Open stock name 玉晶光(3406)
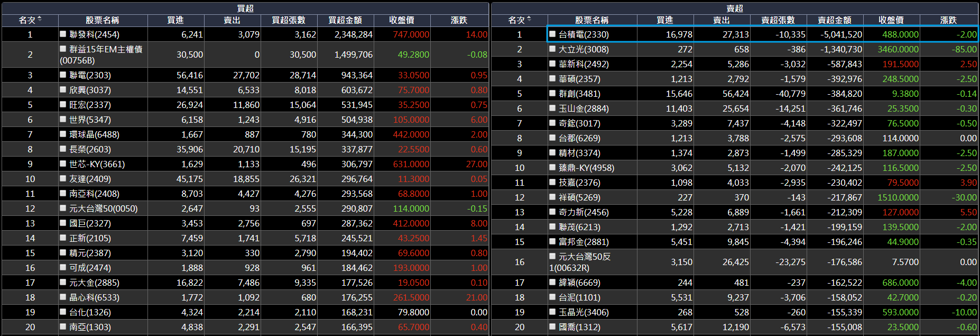This screenshot has height=336, width=980. click(584, 312)
